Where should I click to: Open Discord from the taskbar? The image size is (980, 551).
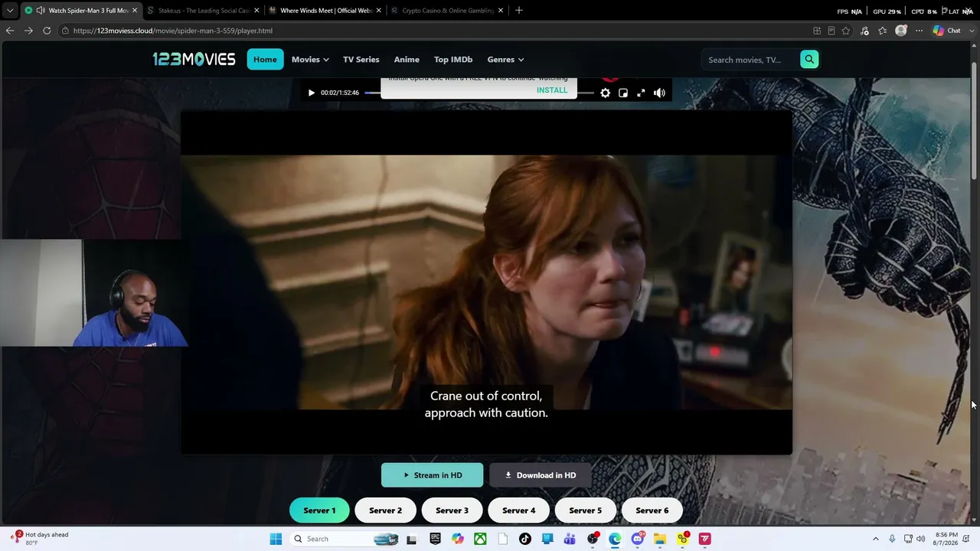pyautogui.click(x=637, y=539)
